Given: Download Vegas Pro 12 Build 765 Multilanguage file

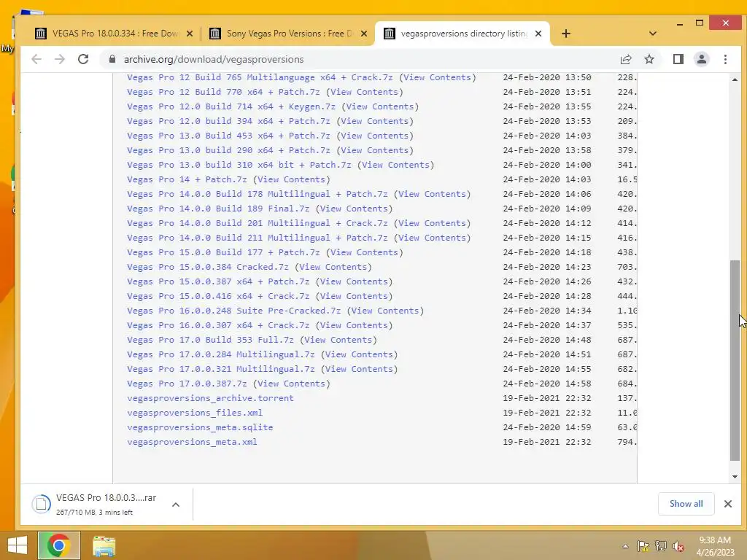Looking at the screenshot, I should point(260,77).
